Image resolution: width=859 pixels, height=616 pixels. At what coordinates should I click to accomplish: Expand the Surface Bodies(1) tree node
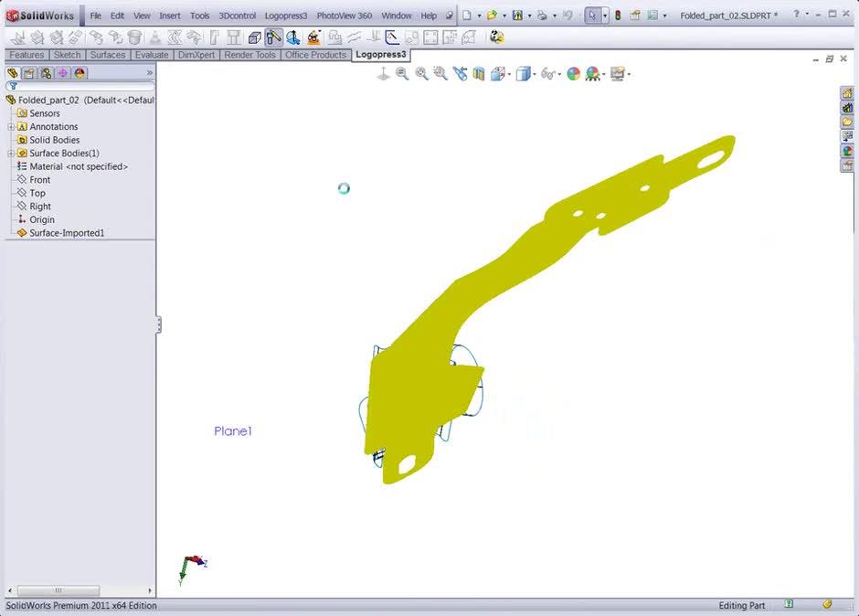[x=9, y=153]
